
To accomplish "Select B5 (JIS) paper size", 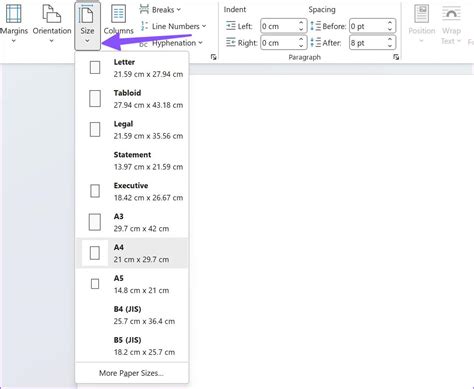I will [x=132, y=346].
